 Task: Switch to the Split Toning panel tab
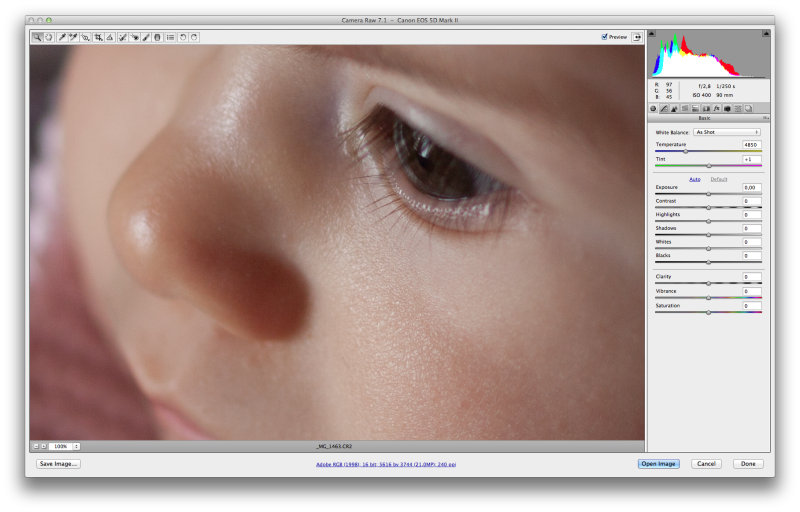pos(695,108)
